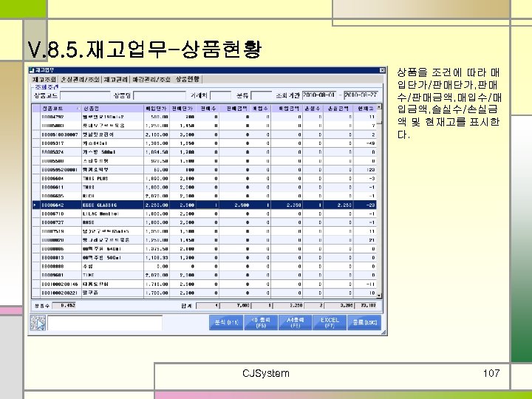
Task: Open the 마감관리/조회 tab
Action: (151, 79)
